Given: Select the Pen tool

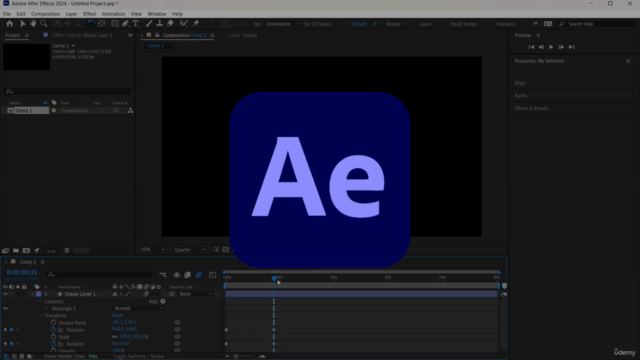Looking at the screenshot, I should (x=125, y=24).
